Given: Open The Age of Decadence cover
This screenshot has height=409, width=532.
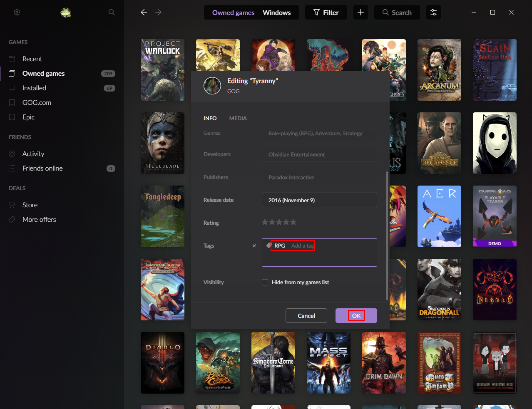Looking at the screenshot, I should pyautogui.click(x=439, y=143).
